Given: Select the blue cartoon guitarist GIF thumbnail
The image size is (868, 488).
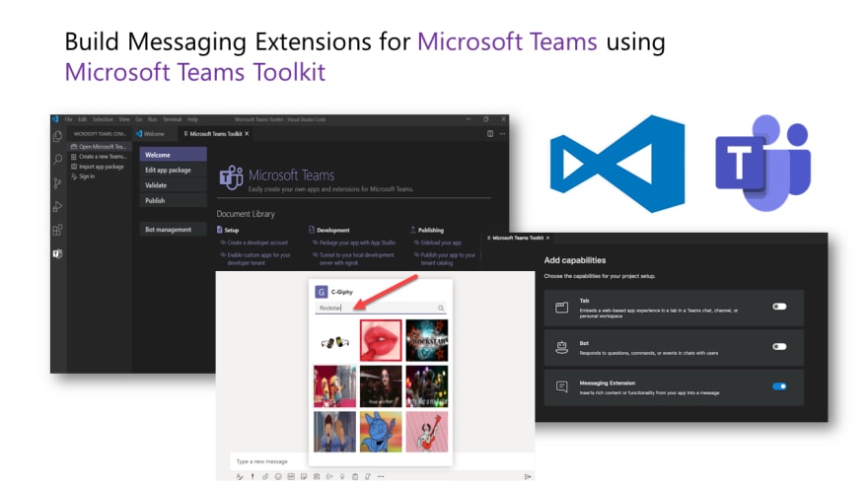Looking at the screenshot, I should click(381, 432).
